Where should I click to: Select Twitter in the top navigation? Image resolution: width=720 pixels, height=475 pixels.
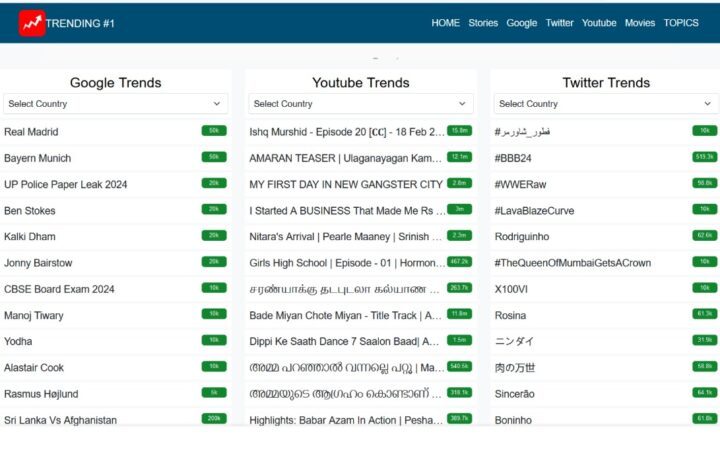(x=559, y=23)
